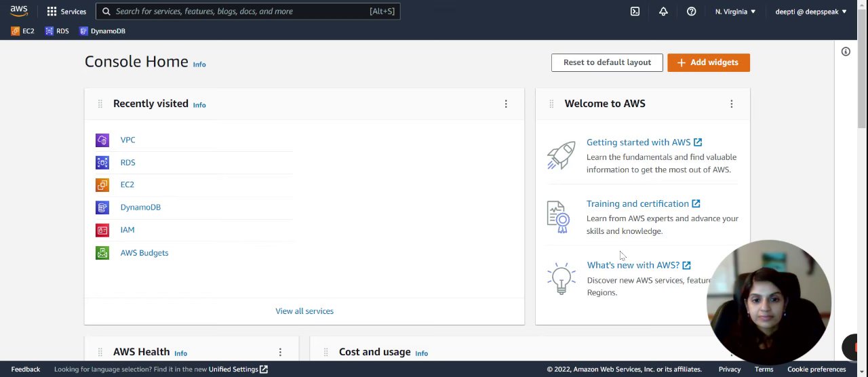Click the VPC service icon
Screen dimensions: 868x377
pos(102,140)
